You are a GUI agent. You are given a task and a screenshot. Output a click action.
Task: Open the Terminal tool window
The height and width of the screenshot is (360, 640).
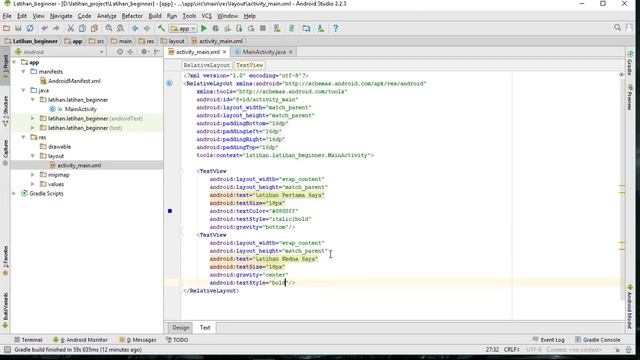click(x=28, y=340)
